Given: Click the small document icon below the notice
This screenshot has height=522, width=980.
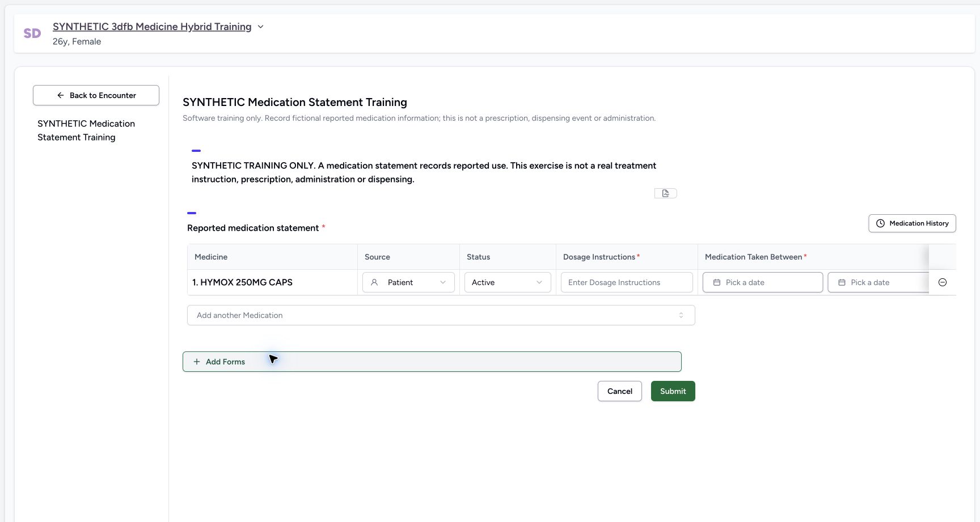Looking at the screenshot, I should click(665, 193).
